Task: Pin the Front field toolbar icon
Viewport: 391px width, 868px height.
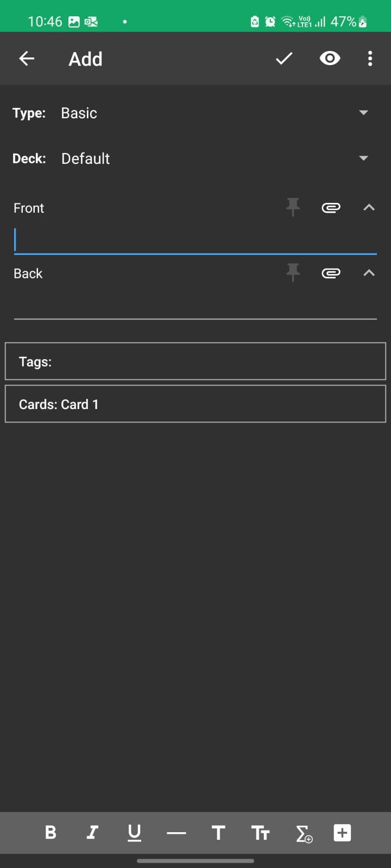Action: coord(293,207)
